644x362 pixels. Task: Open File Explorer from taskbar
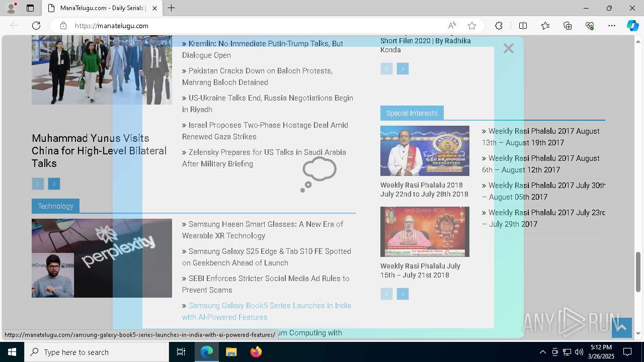point(231,352)
